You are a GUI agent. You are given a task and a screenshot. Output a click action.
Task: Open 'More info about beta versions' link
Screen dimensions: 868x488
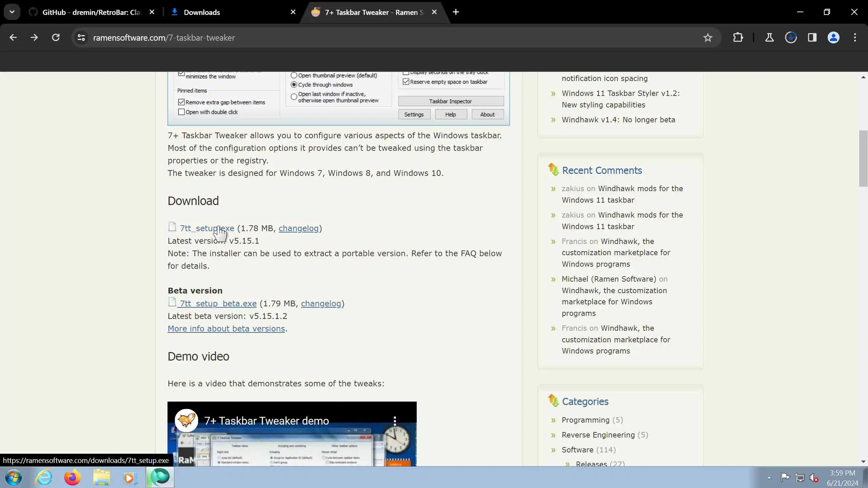pyautogui.click(x=226, y=329)
